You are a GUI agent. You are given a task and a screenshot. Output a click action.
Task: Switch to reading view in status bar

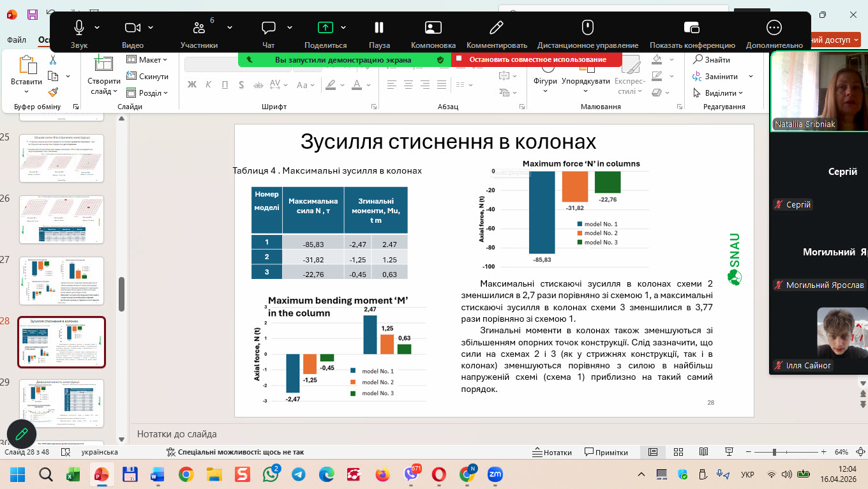(x=703, y=452)
